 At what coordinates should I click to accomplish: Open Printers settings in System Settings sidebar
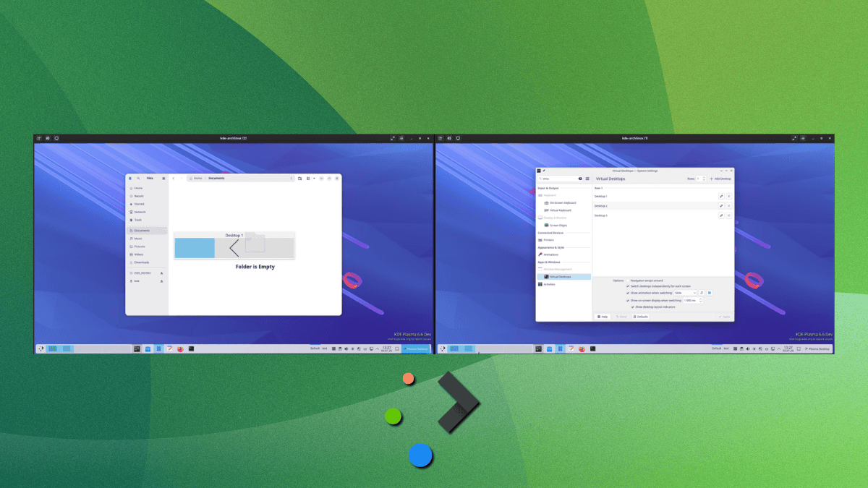550,240
